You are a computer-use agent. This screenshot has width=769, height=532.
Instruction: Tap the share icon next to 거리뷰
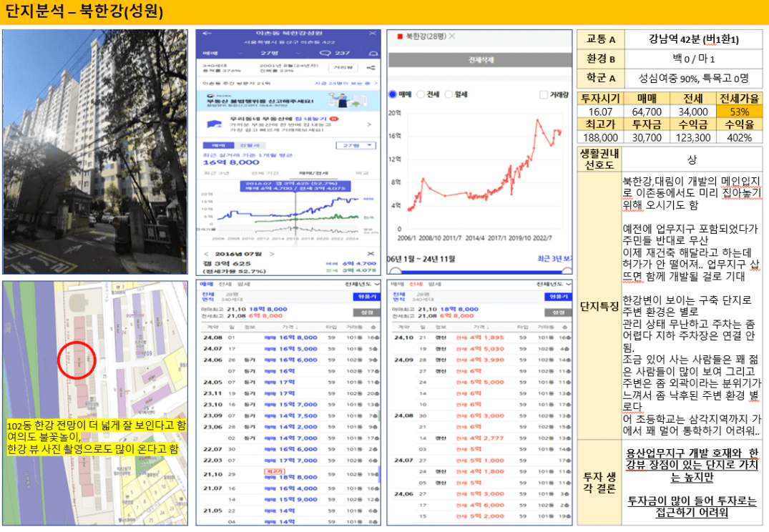(371, 68)
